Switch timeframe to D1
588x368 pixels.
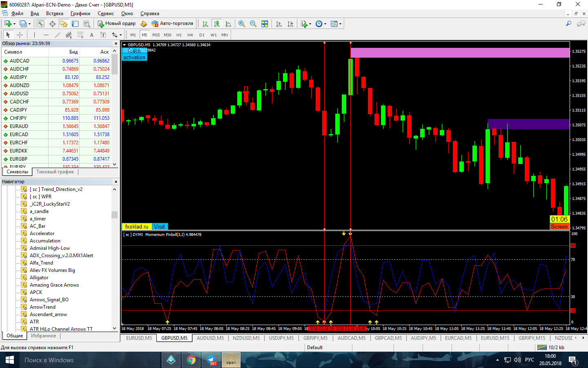(202, 35)
